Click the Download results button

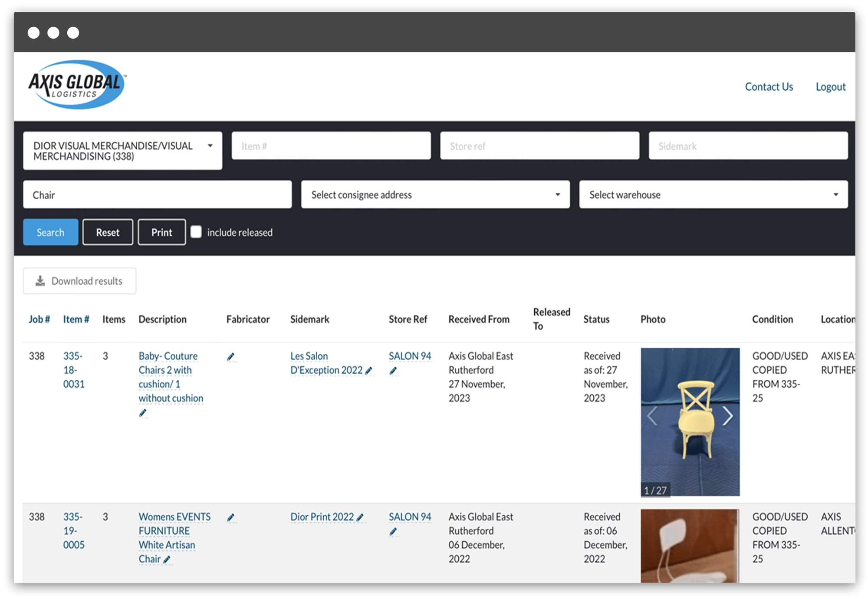tap(79, 281)
